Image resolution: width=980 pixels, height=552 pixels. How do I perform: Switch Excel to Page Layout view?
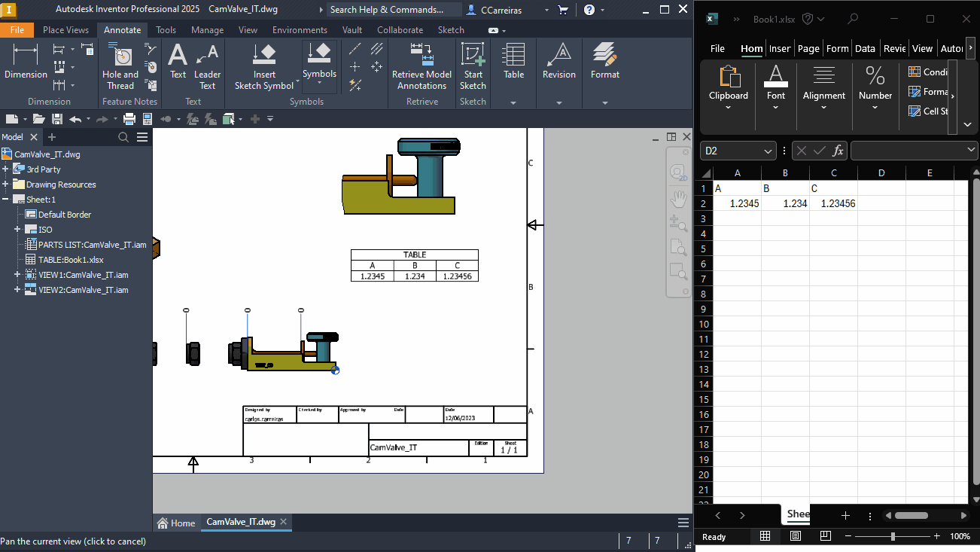point(796,536)
